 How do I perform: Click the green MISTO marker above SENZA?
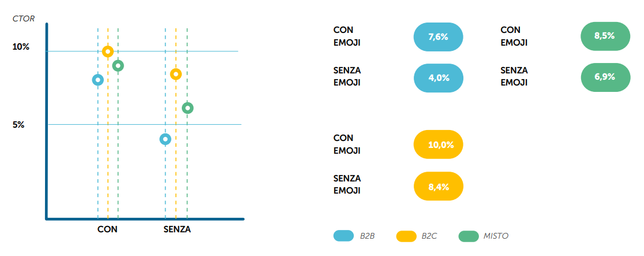pos(187,108)
